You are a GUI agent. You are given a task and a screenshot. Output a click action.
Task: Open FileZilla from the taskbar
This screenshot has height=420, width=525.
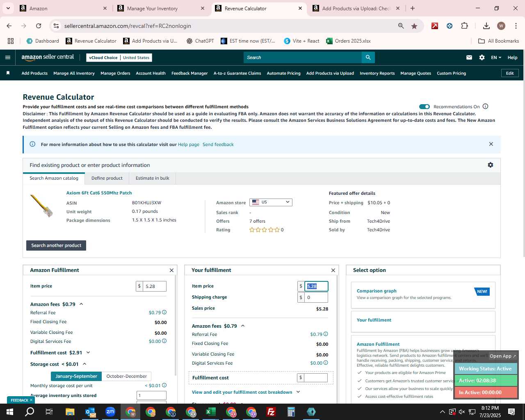(x=271, y=412)
